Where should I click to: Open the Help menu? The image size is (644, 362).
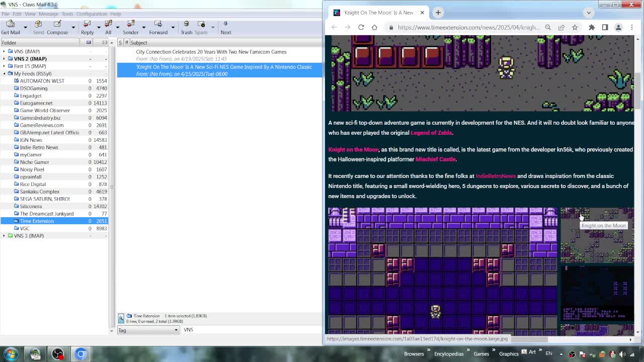[115, 14]
